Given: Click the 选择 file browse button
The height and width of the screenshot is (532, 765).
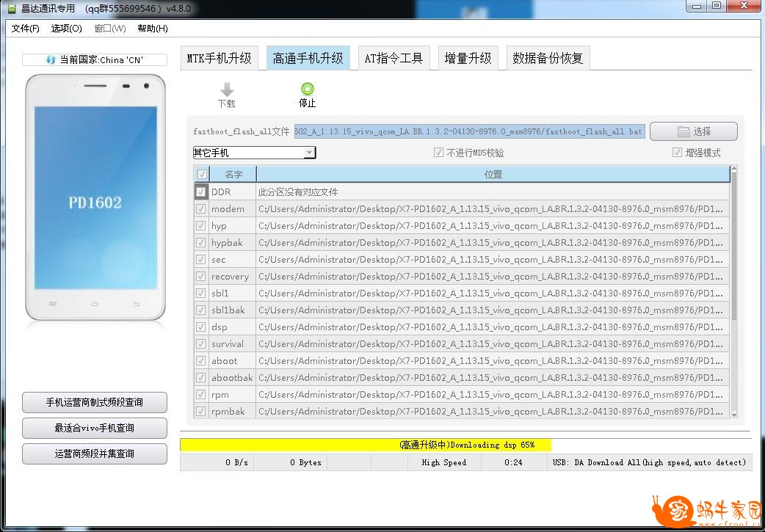Looking at the screenshot, I should [x=693, y=131].
